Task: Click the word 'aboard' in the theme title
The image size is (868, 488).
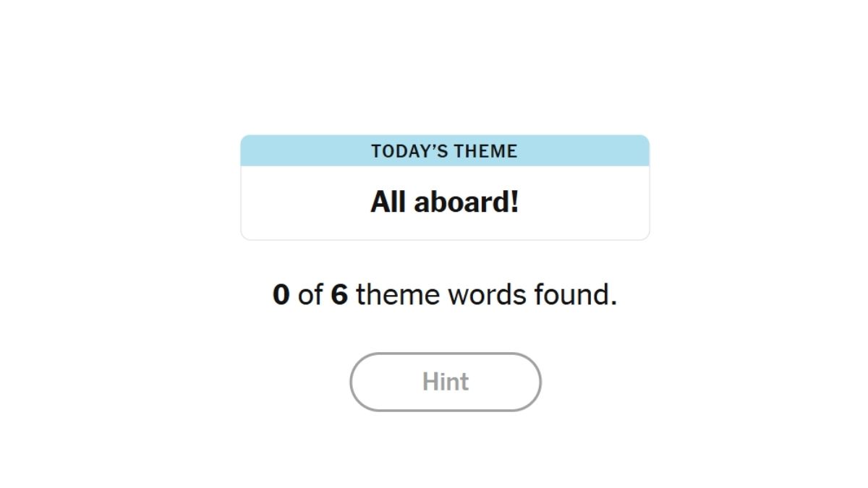Action: pyautogui.click(x=461, y=201)
